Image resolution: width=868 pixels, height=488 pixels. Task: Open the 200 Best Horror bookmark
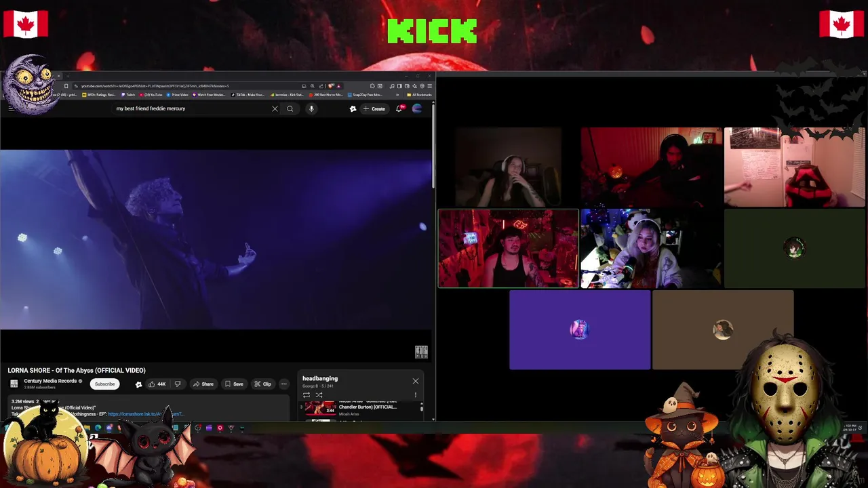(x=326, y=95)
